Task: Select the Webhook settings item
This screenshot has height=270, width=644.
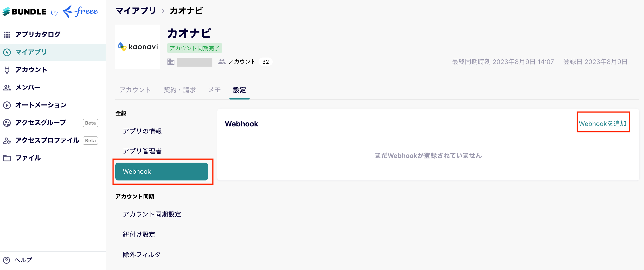Action: (161, 171)
